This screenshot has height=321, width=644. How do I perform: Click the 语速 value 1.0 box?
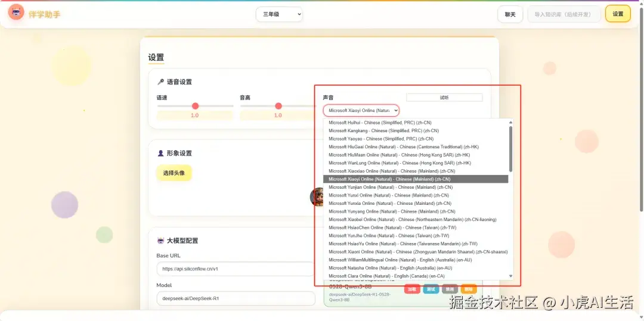click(x=194, y=115)
